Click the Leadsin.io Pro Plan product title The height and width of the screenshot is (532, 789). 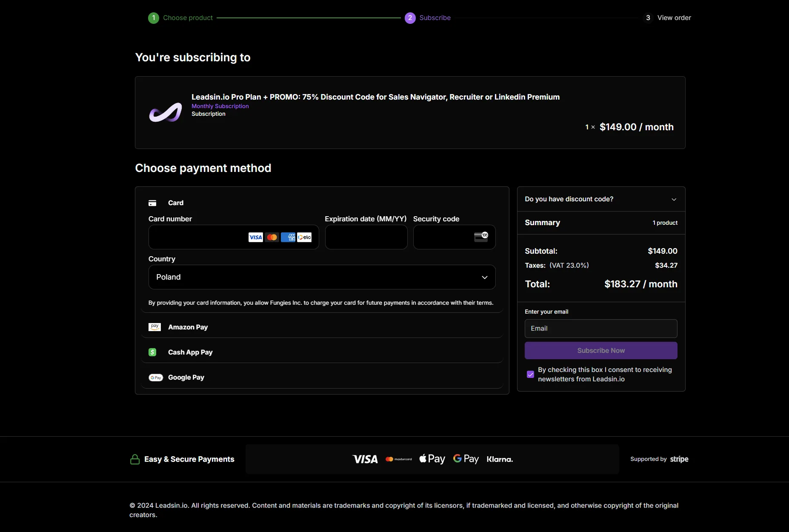[x=375, y=97]
